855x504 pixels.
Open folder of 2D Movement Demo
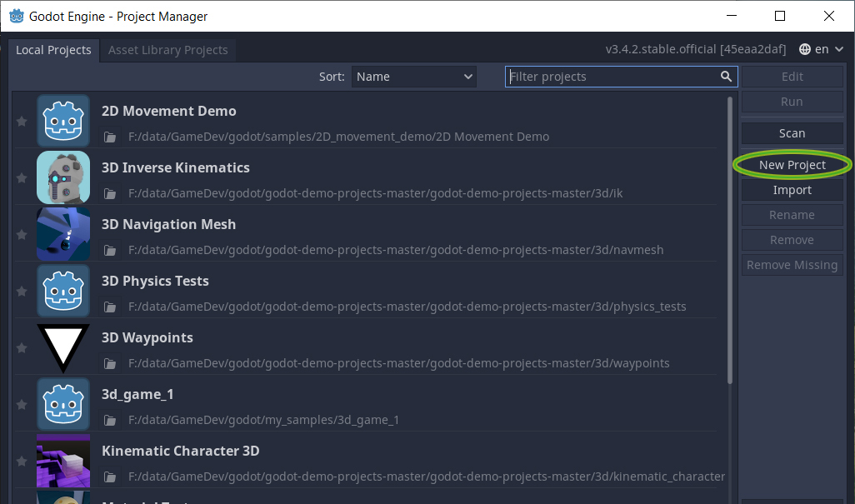[x=110, y=137]
